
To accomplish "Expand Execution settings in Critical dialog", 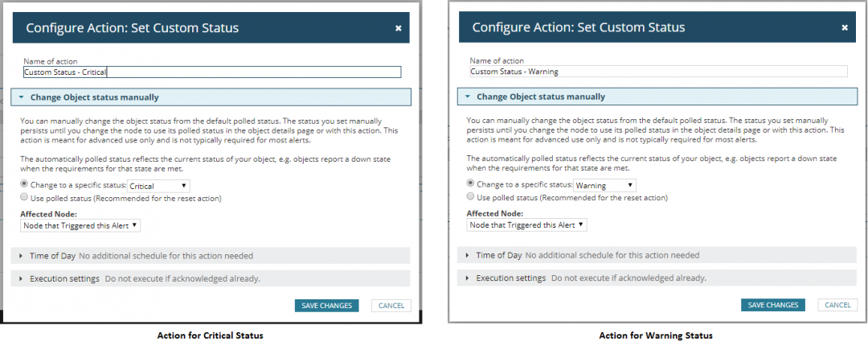I will [x=211, y=278].
